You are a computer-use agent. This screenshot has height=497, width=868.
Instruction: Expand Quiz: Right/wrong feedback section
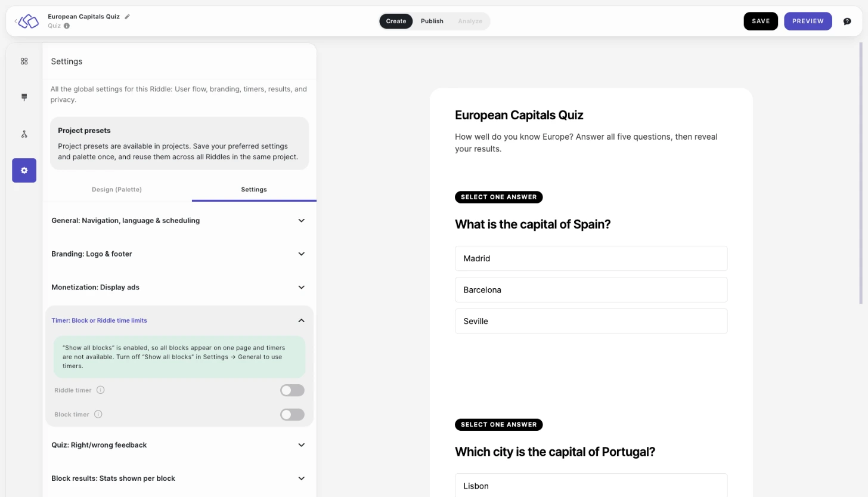coord(179,444)
